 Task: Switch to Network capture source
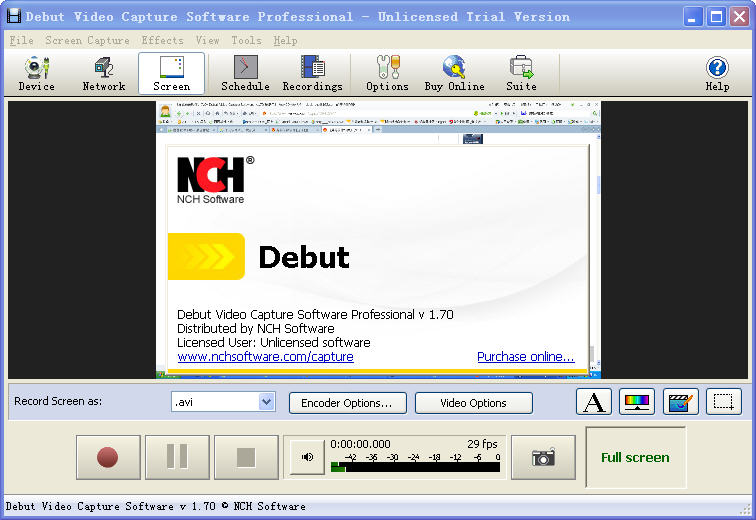pyautogui.click(x=104, y=73)
